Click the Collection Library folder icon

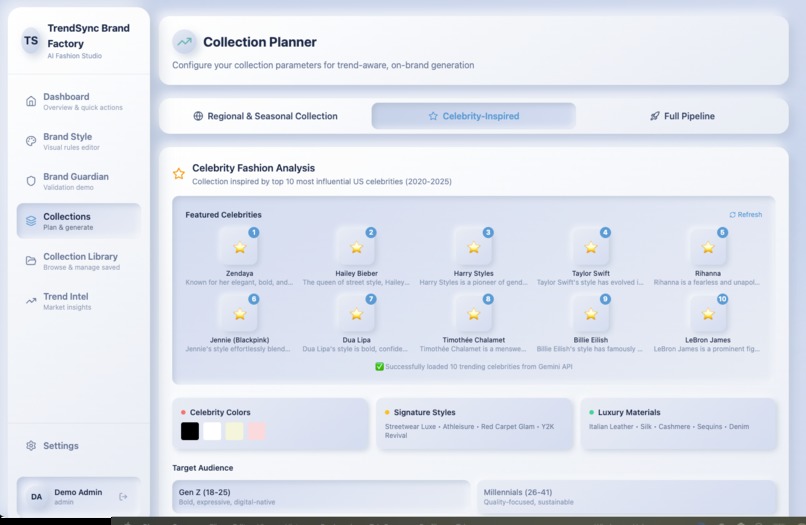pos(31,261)
